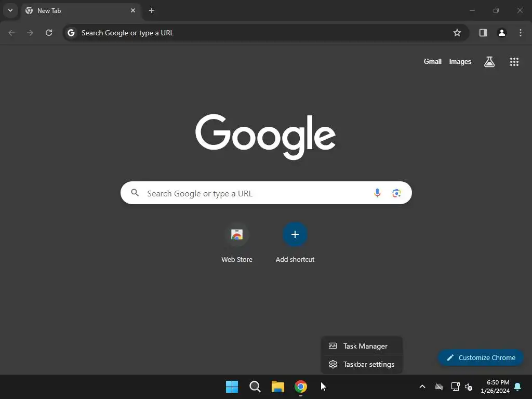Focus the address bar URL field
This screenshot has height=399, width=532.
(x=265, y=33)
